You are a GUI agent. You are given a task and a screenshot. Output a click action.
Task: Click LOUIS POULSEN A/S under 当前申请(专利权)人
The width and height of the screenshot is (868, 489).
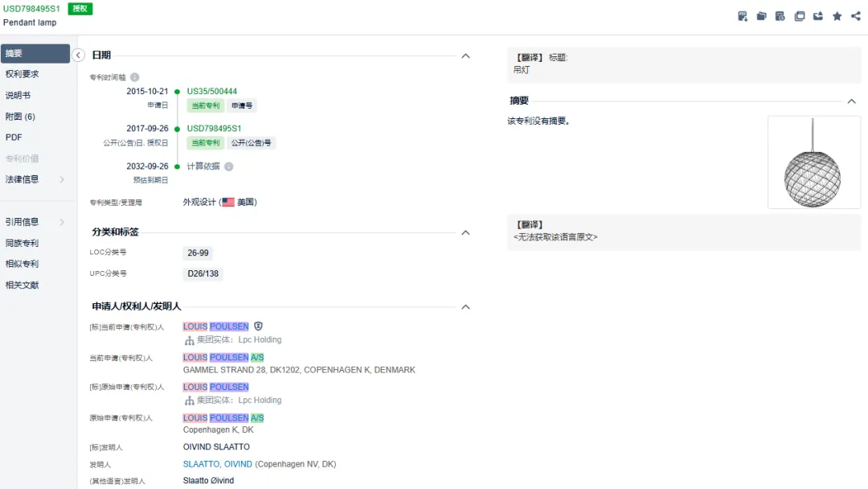tap(223, 358)
